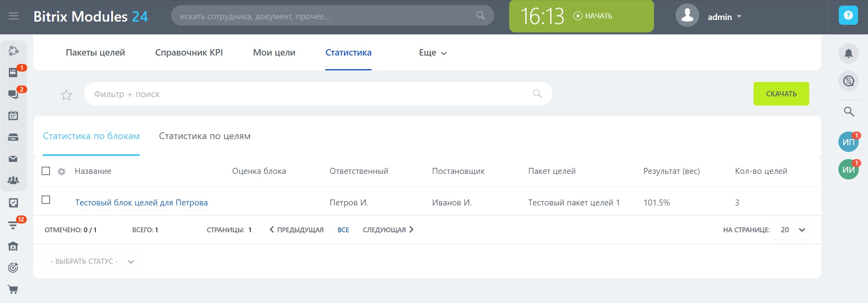
Task: Click the notifications bell icon
Action: click(848, 54)
